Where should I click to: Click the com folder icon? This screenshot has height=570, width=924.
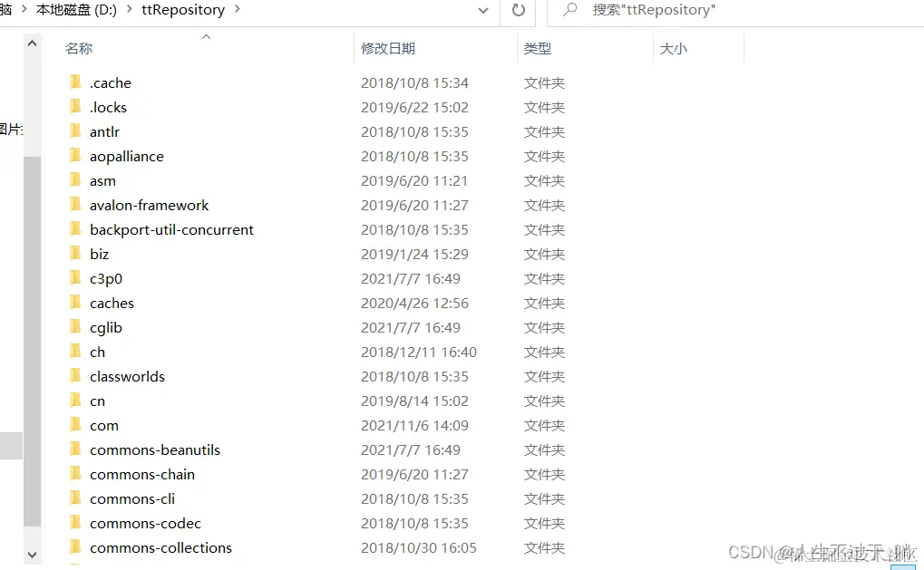[x=75, y=425]
